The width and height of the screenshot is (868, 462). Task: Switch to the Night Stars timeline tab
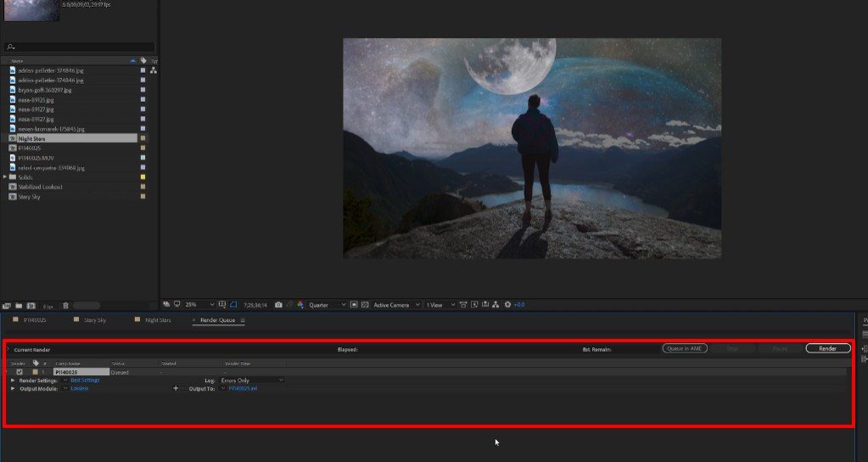[158, 320]
